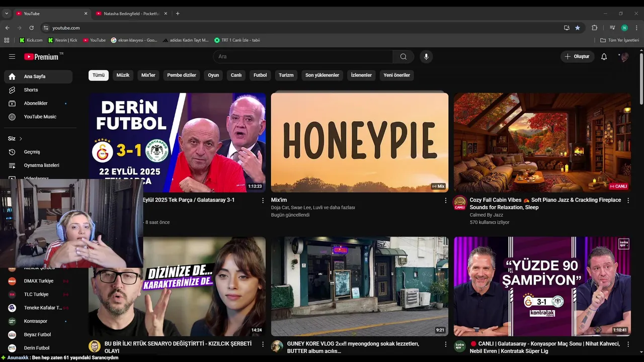Open more options for Mix'im
This screenshot has width=644, height=362.
point(445,200)
